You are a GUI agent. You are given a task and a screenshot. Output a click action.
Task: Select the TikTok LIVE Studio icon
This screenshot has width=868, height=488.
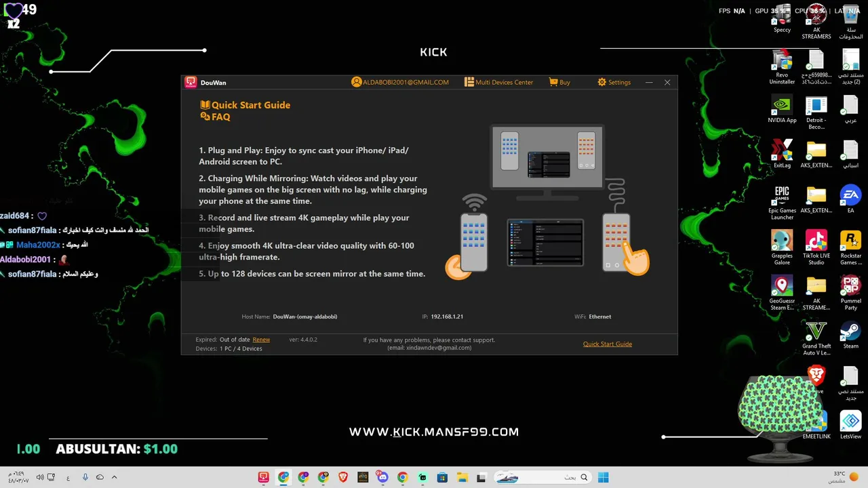point(816,248)
